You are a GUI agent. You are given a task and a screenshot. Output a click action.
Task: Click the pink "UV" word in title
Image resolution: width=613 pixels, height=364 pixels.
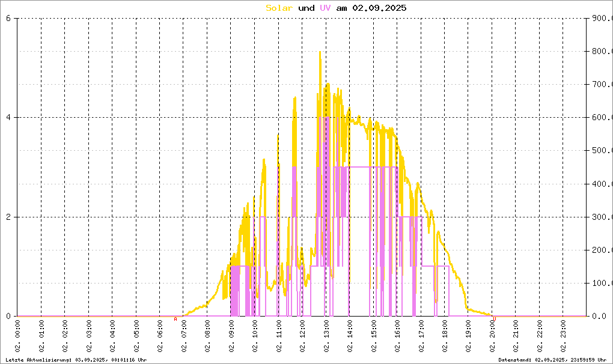coord(325,8)
